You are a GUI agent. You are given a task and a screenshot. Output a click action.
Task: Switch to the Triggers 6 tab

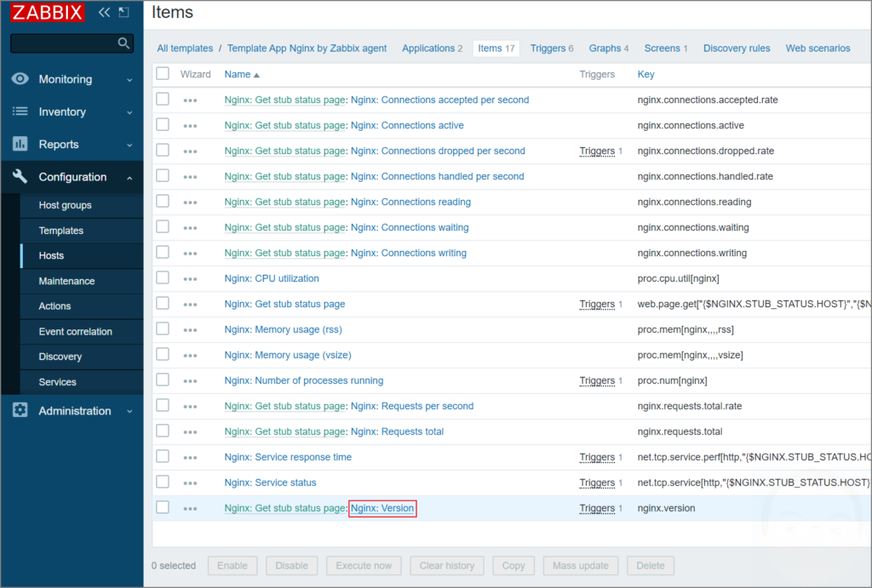552,49
